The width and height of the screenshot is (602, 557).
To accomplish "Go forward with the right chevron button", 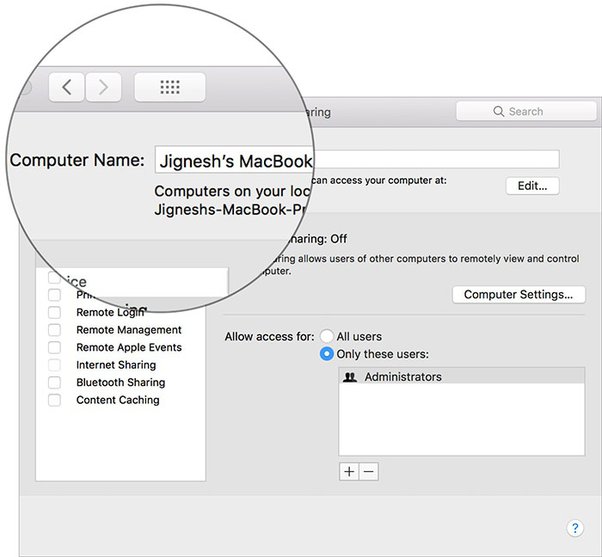I will [x=103, y=87].
